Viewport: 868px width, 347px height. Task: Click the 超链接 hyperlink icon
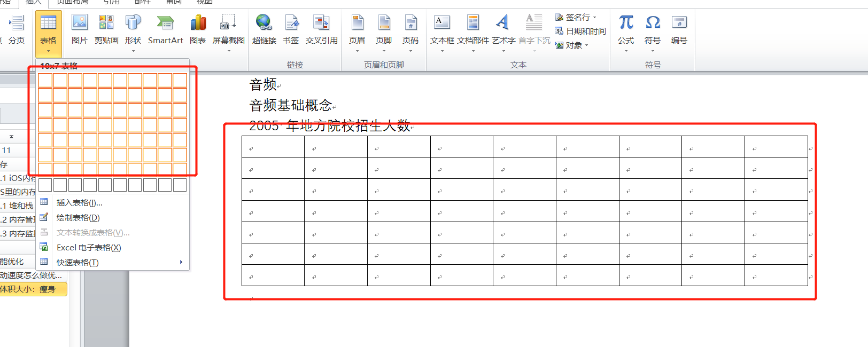[264, 29]
